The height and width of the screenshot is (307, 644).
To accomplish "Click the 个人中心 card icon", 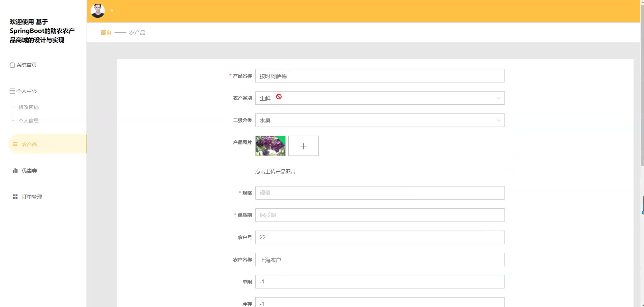I will pyautogui.click(x=12, y=91).
